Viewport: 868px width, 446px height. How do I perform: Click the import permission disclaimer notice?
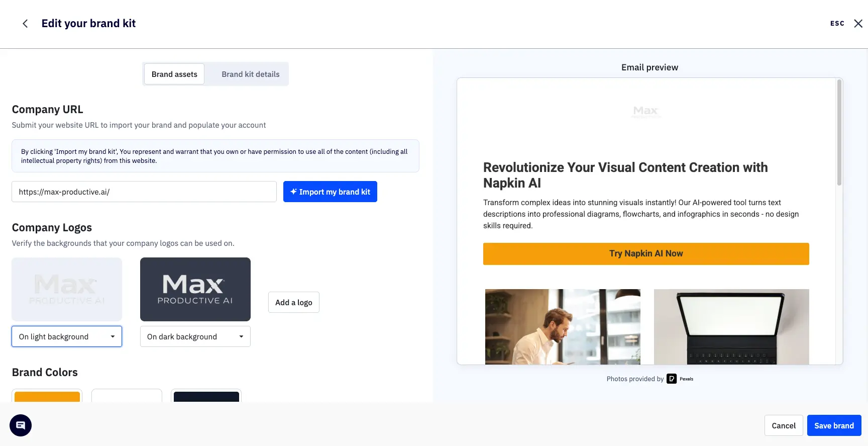[x=215, y=156]
